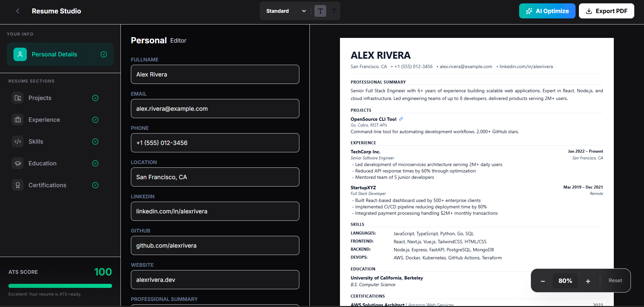The image size is (644, 307).
Task: Go back using the header arrow
Action: click(x=18, y=11)
